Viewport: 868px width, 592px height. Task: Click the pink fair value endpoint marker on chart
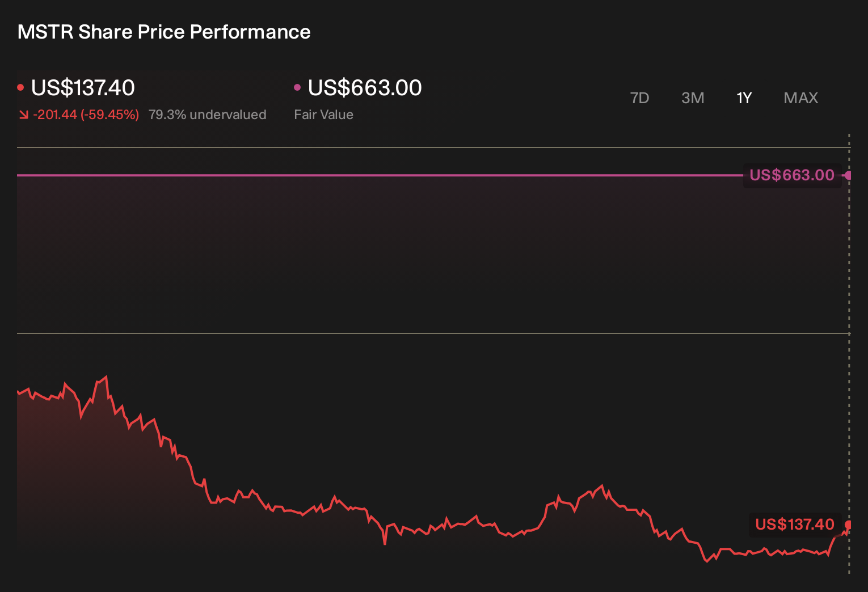click(849, 175)
